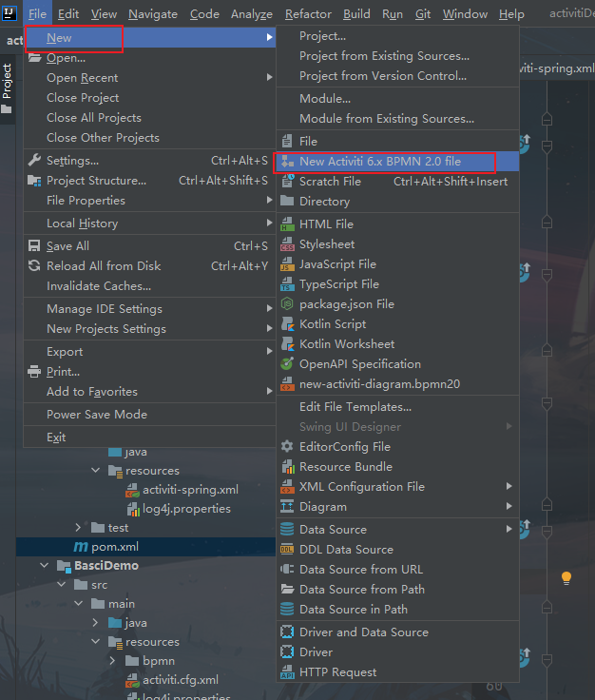The width and height of the screenshot is (595, 700).
Task: Click the Kotlin Script icon
Action: click(287, 324)
